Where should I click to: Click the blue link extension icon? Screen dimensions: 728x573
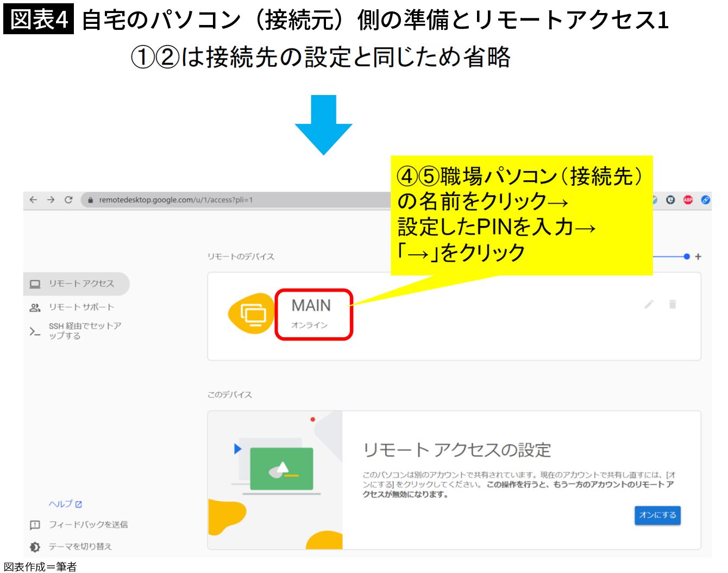point(705,200)
